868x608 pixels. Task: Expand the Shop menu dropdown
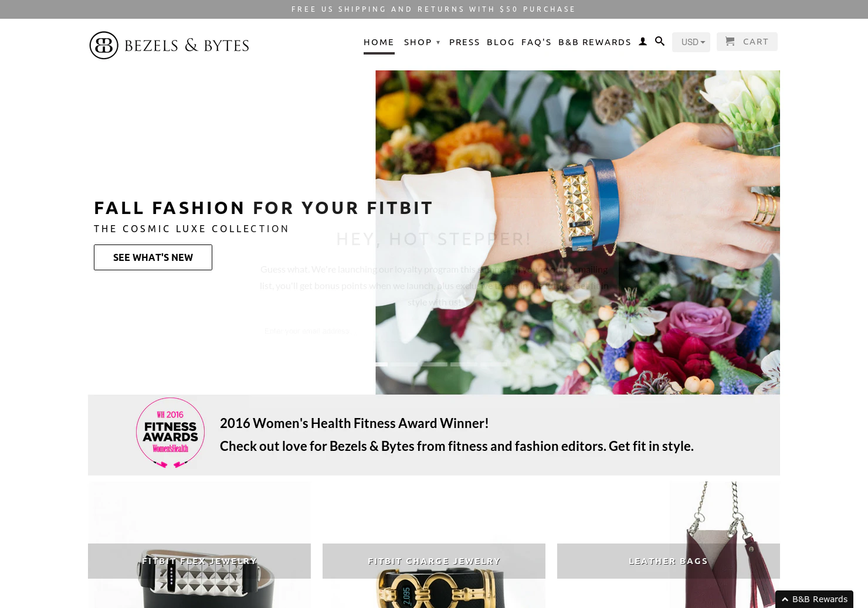coord(422,42)
